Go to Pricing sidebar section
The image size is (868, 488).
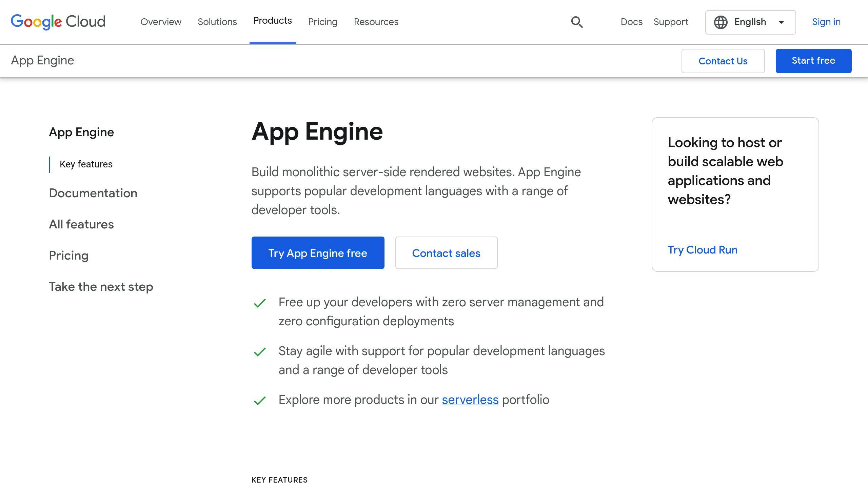(69, 256)
